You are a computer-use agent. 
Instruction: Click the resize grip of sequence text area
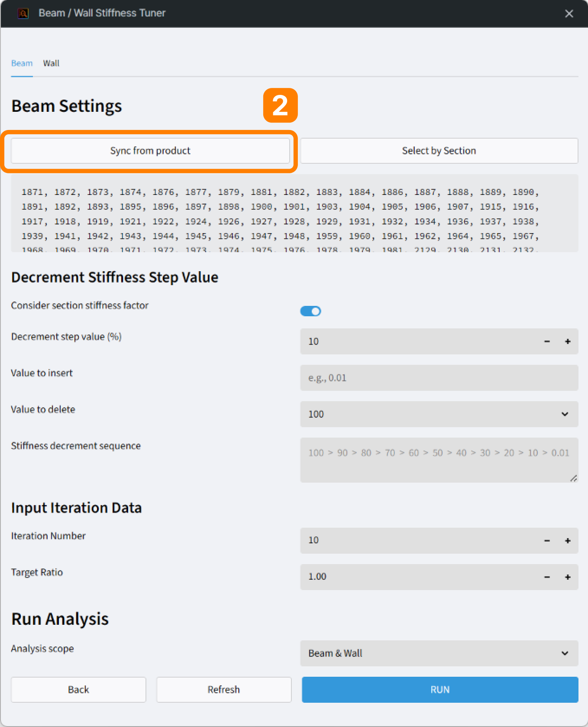tap(574, 478)
